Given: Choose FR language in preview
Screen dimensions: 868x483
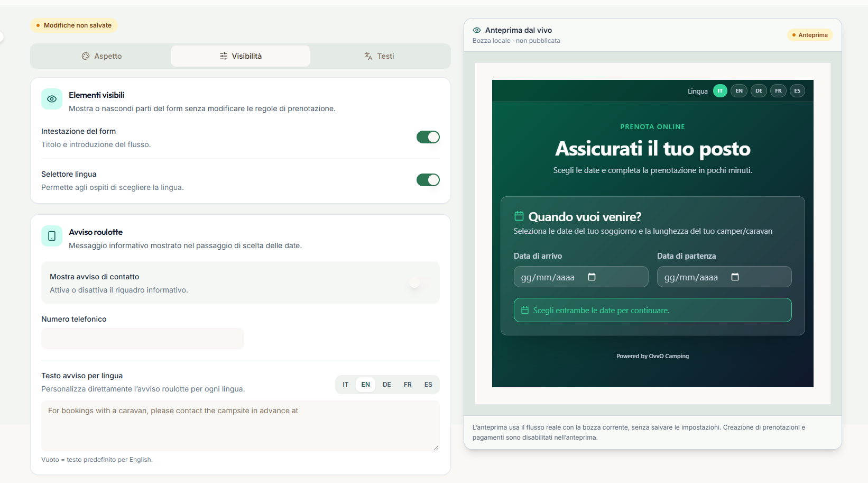Looking at the screenshot, I should pos(778,91).
